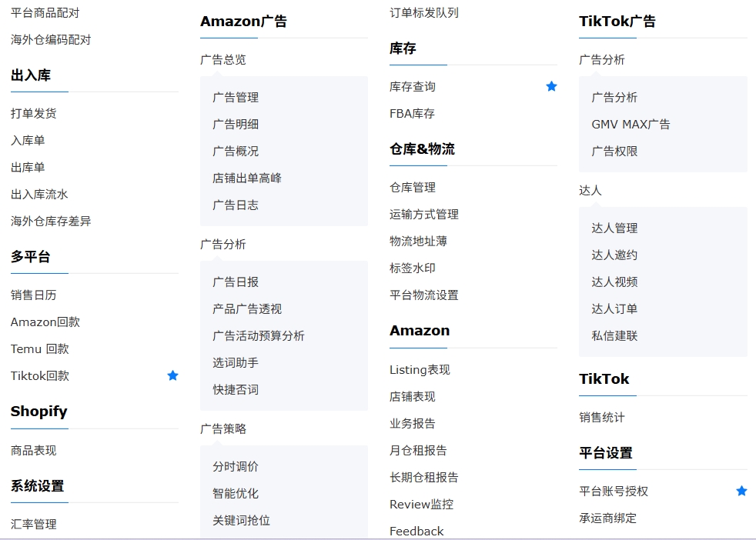
Task: Open TikTok 销售统计
Action: pyautogui.click(x=602, y=417)
